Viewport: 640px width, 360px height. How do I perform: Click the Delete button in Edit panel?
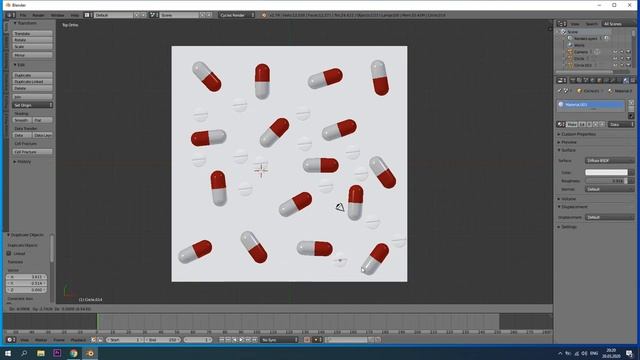(x=33, y=88)
